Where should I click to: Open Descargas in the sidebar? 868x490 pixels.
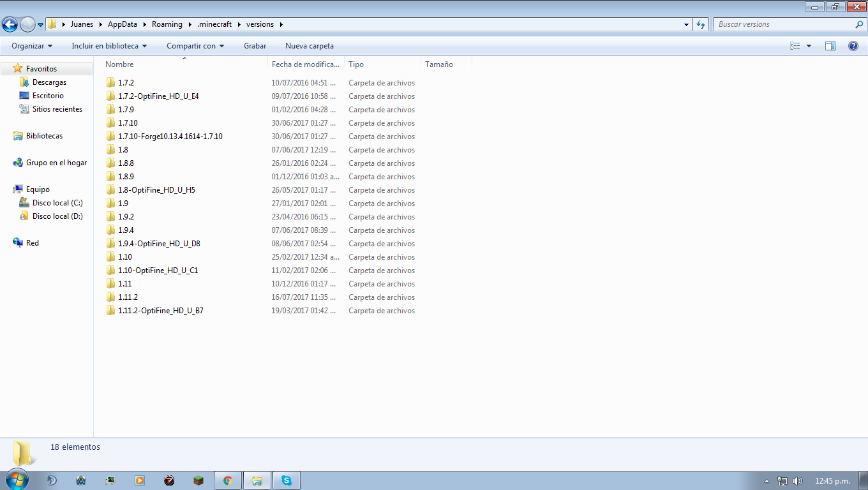(49, 82)
